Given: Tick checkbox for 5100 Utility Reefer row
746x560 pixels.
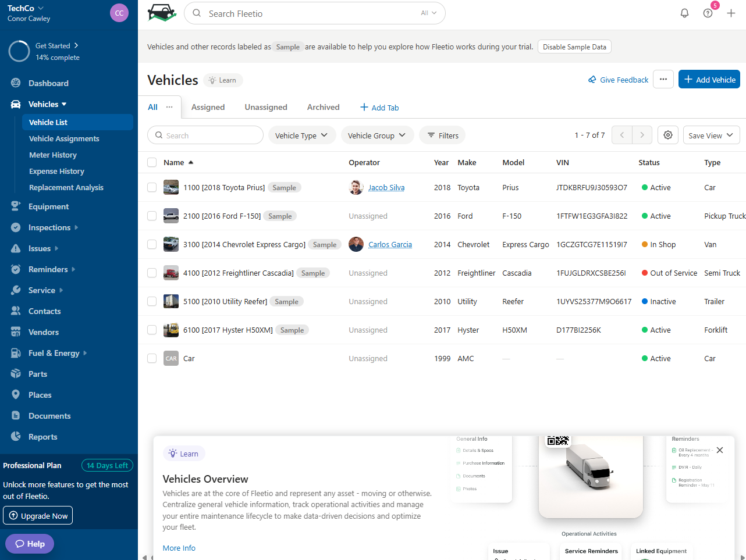Looking at the screenshot, I should (152, 301).
